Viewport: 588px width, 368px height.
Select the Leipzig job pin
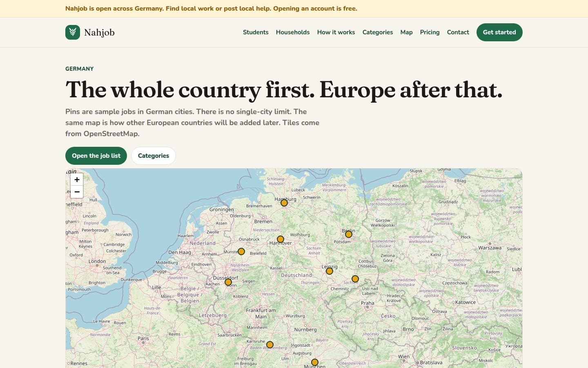tap(330, 271)
